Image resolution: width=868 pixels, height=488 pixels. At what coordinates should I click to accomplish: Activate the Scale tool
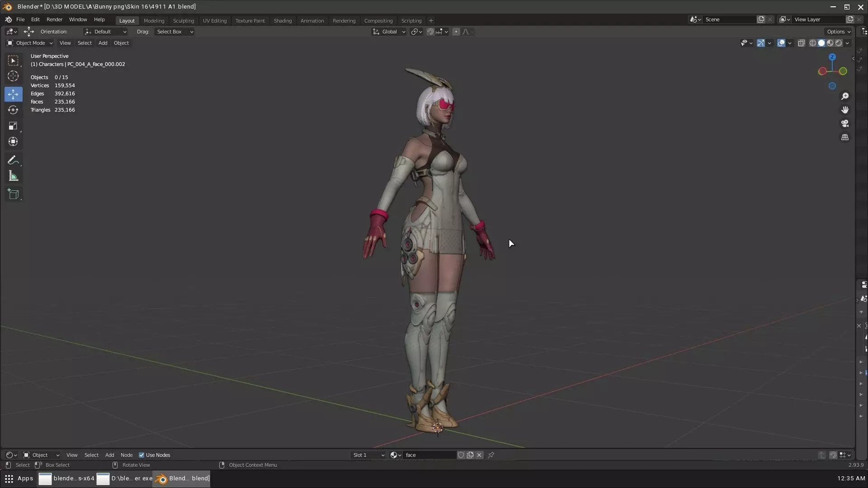point(13,126)
